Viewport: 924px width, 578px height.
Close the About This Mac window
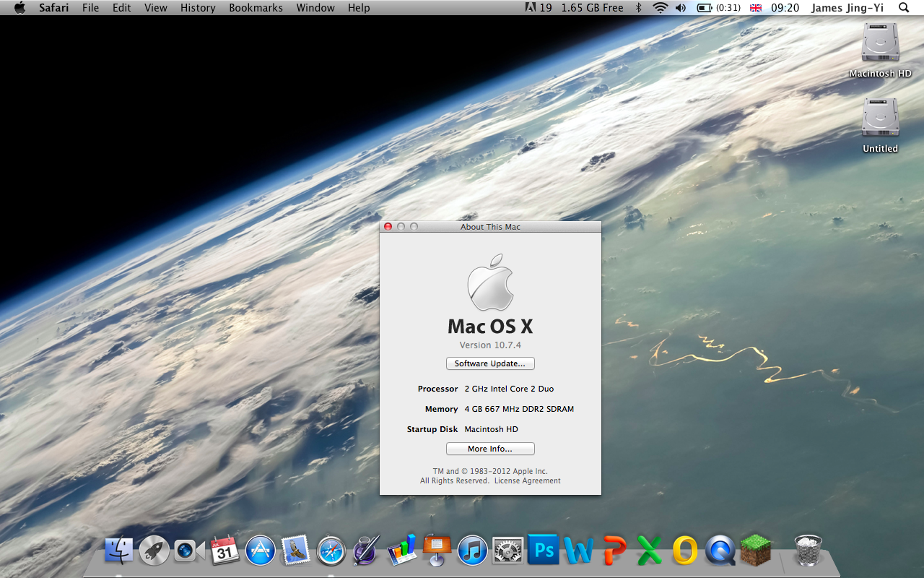point(388,227)
